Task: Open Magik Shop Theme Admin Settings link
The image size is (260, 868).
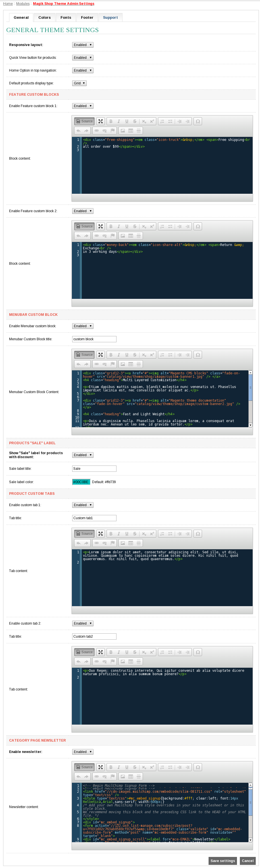Action: [x=64, y=4]
